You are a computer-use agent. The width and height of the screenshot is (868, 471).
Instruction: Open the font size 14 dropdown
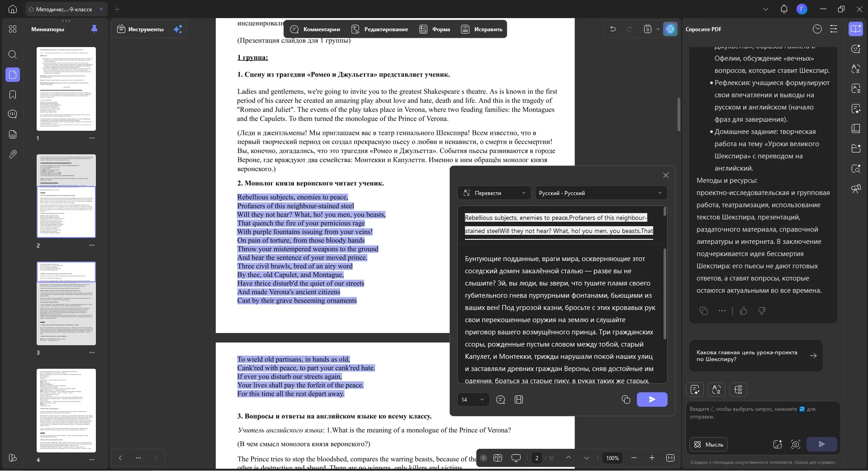click(x=473, y=400)
